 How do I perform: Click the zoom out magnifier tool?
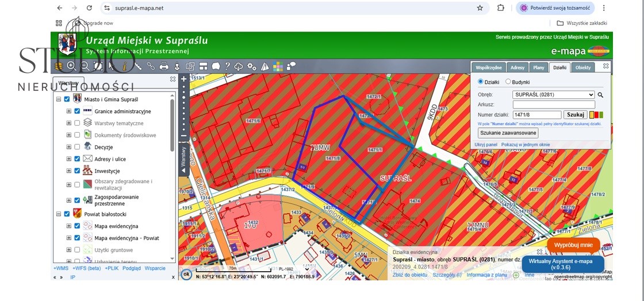click(x=85, y=66)
